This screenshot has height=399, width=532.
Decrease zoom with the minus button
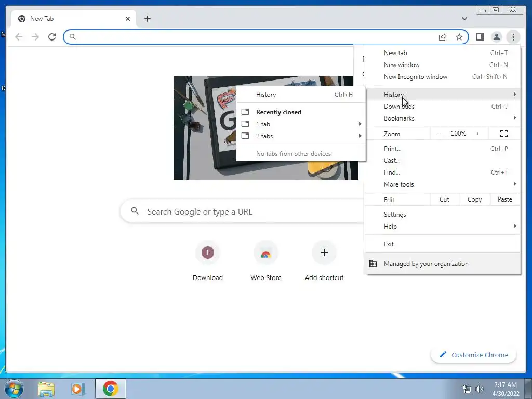440,134
